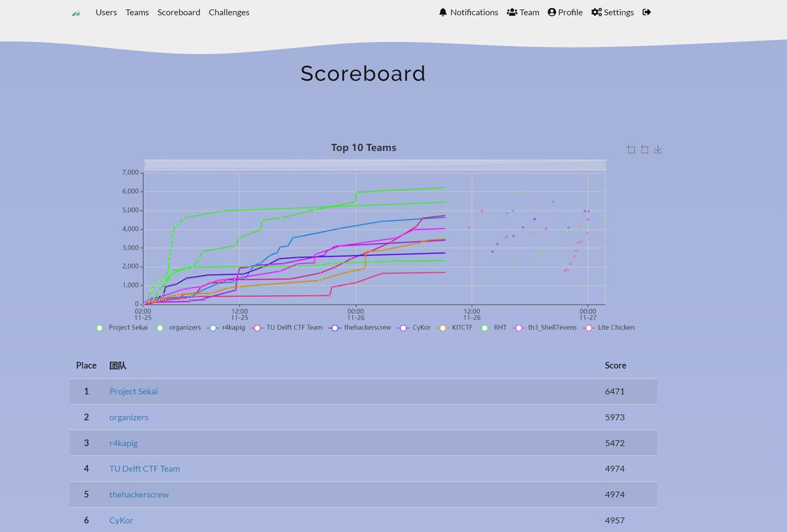The width and height of the screenshot is (787, 532).
Task: Click score 4957 cell
Action: (615, 520)
